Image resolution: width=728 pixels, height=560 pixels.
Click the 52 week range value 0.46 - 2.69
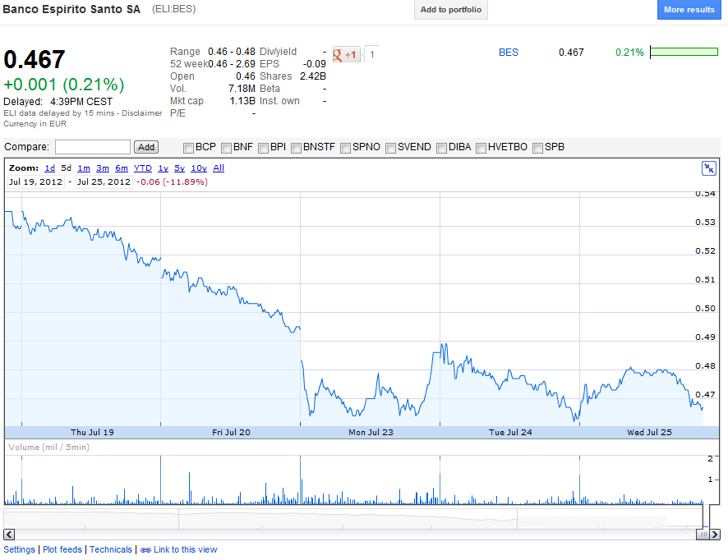pos(232,64)
